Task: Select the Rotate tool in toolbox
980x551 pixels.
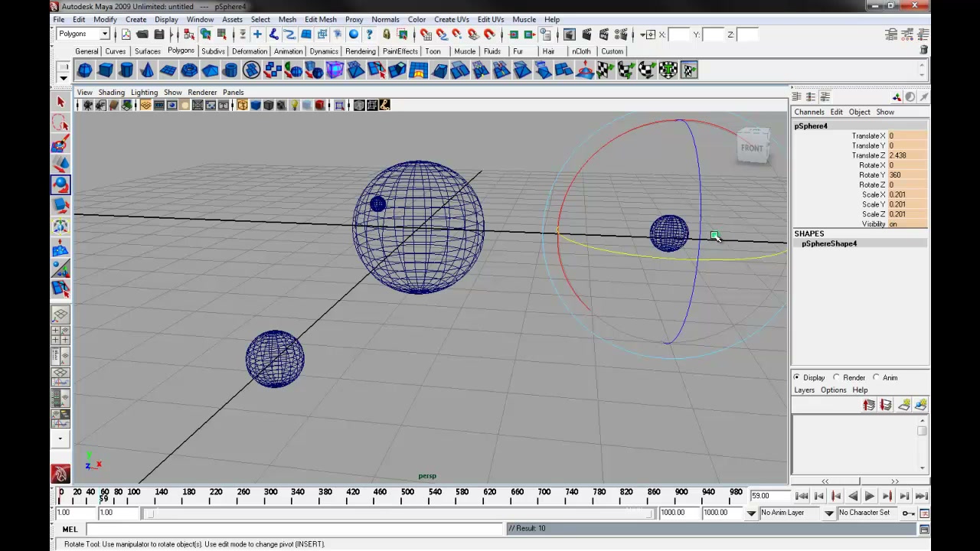Action: pos(60,184)
